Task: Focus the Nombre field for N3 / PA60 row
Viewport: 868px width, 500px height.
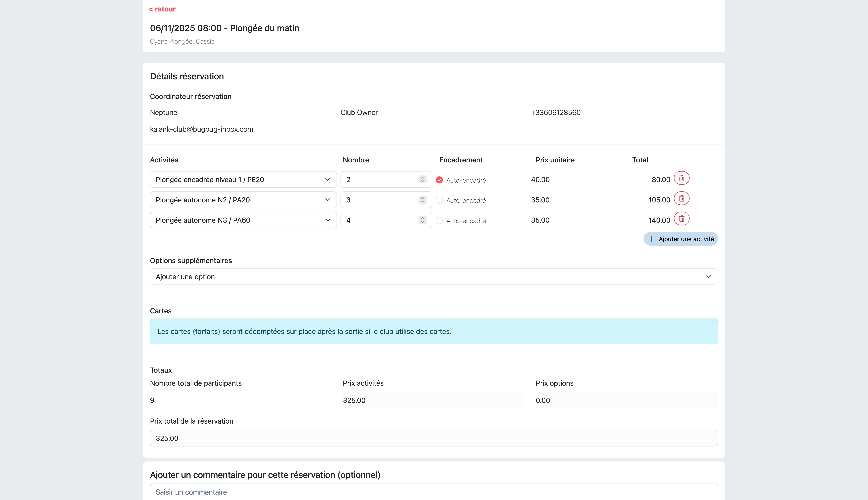Action: (x=386, y=220)
